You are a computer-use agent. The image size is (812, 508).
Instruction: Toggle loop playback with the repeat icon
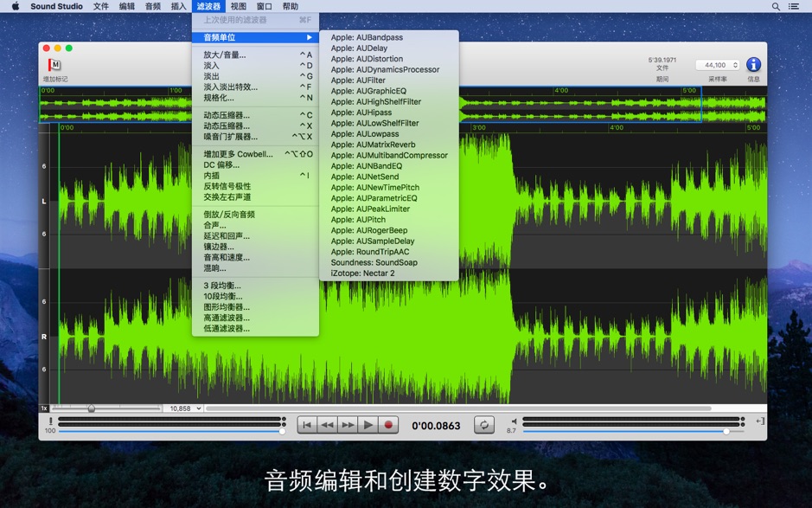(x=485, y=425)
